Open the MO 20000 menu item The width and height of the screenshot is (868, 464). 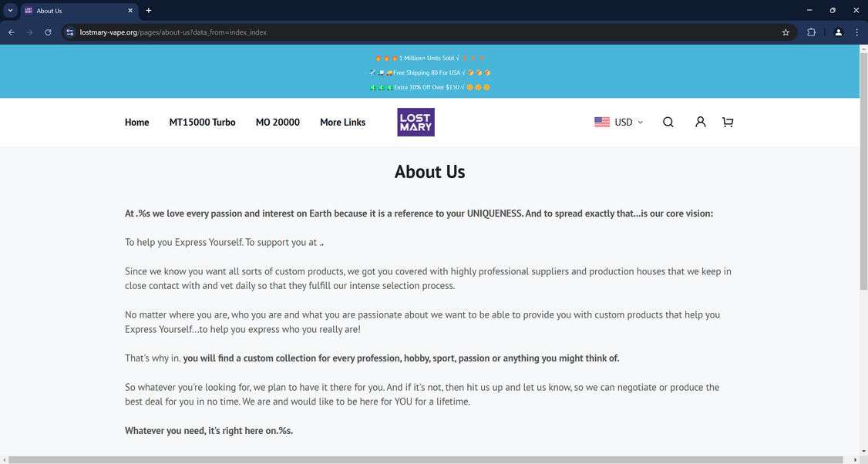278,122
